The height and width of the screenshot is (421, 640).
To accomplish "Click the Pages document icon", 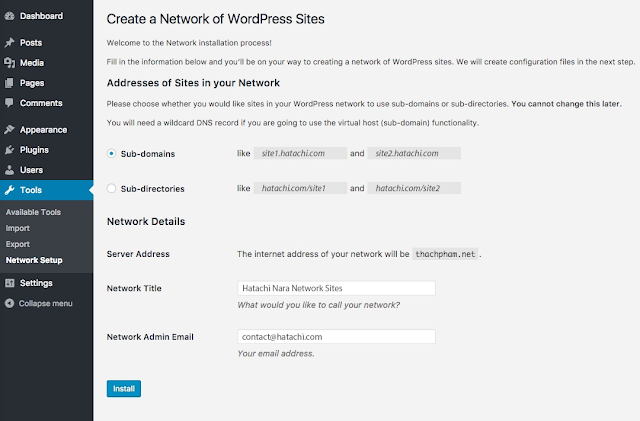I will 9,83.
